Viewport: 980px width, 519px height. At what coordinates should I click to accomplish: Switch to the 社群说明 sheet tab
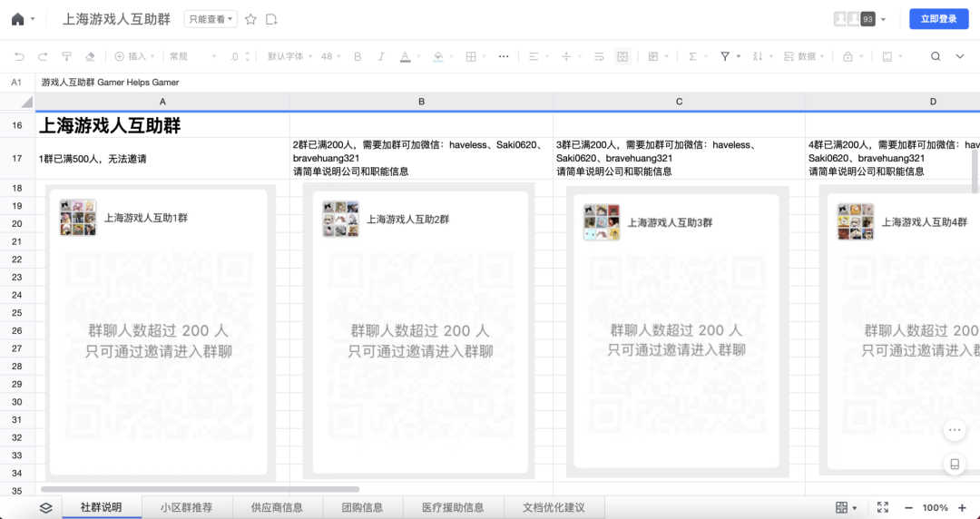pyautogui.click(x=102, y=508)
